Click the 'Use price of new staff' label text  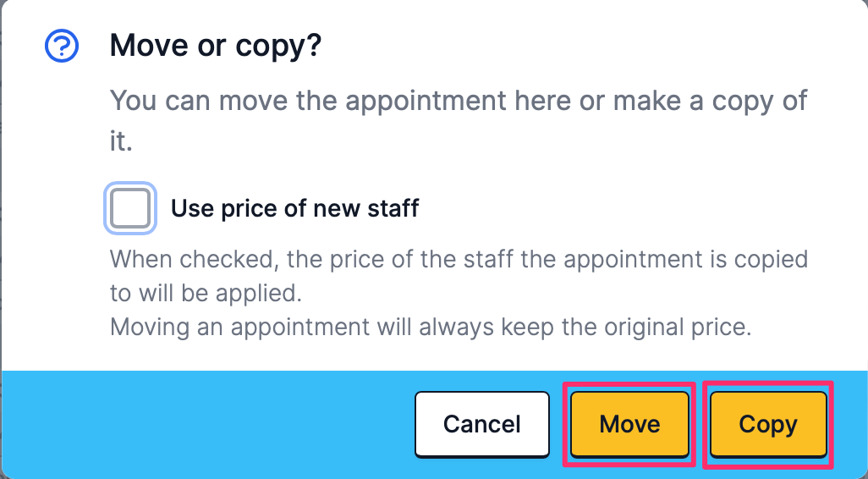[x=294, y=208]
